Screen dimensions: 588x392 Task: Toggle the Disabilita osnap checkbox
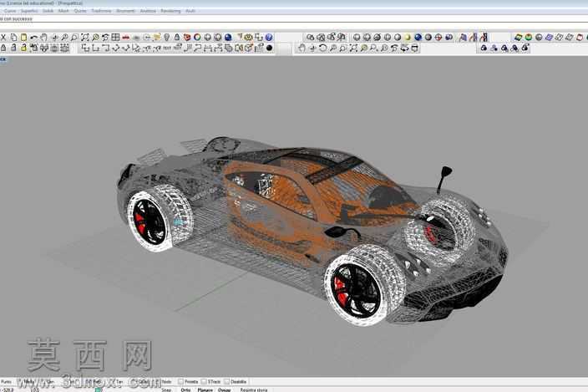(227, 381)
